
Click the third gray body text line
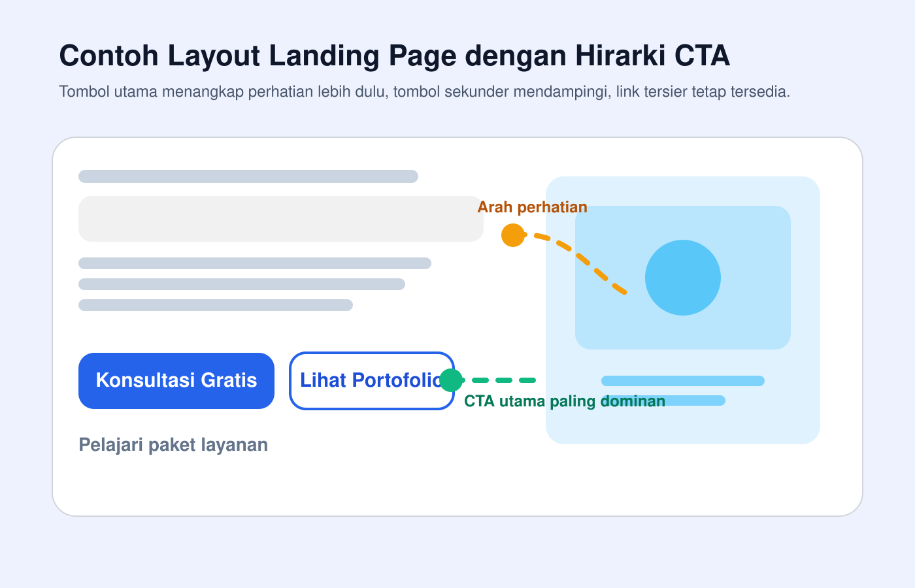pos(215,304)
